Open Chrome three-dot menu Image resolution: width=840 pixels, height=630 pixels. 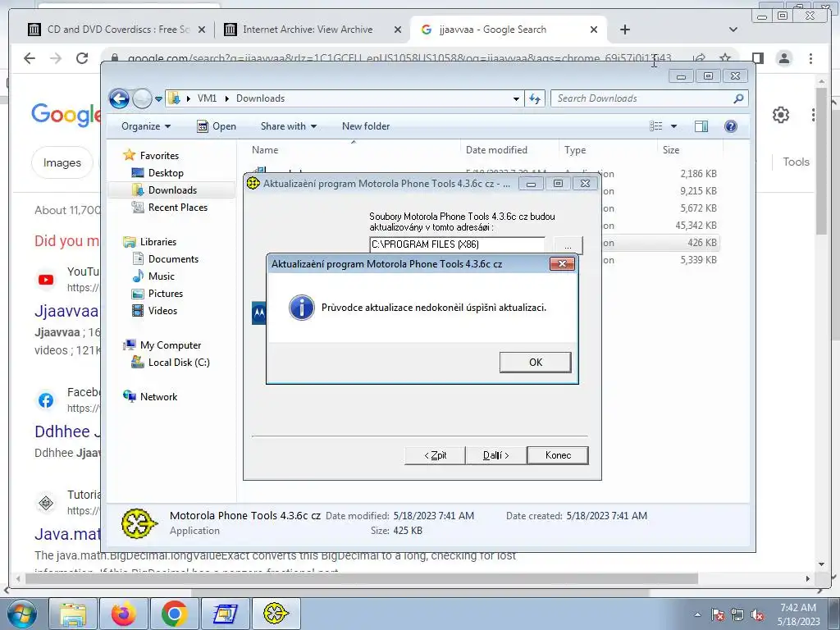tap(810, 58)
